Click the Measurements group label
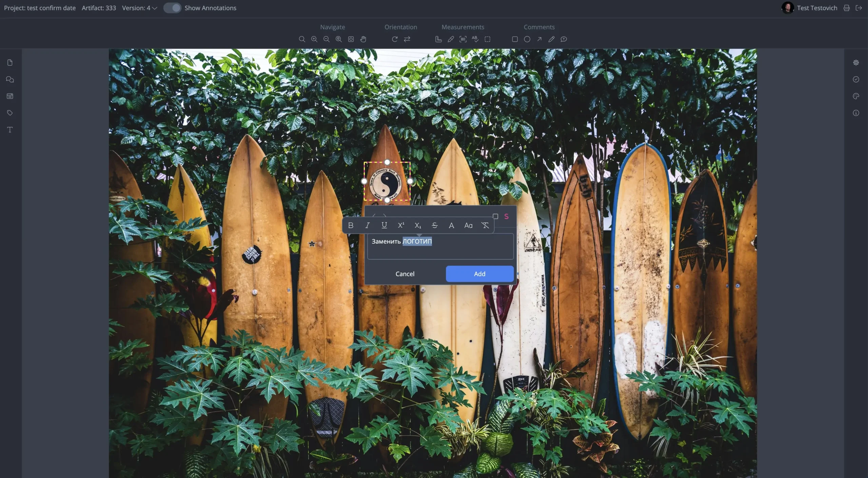 tap(463, 27)
